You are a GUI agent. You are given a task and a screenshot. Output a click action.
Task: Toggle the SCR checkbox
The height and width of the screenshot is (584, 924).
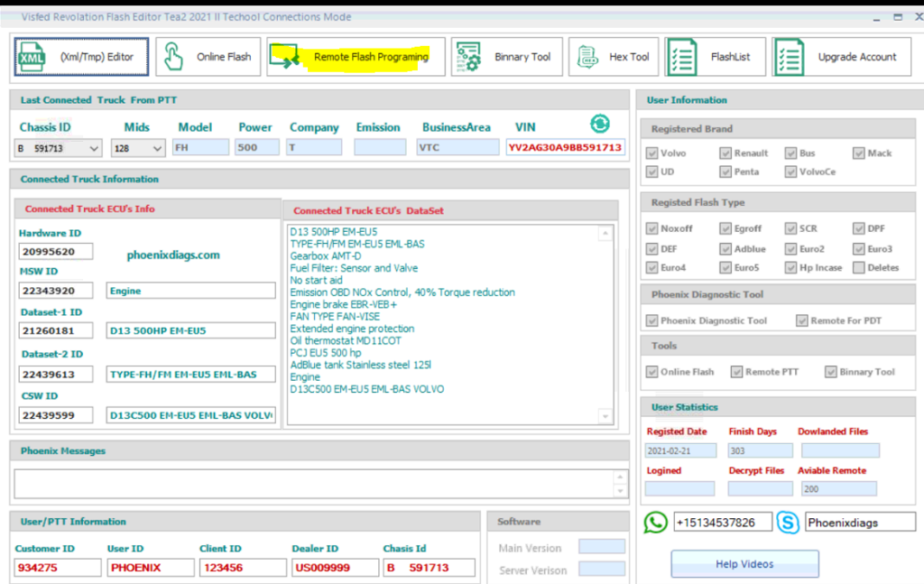pos(790,228)
